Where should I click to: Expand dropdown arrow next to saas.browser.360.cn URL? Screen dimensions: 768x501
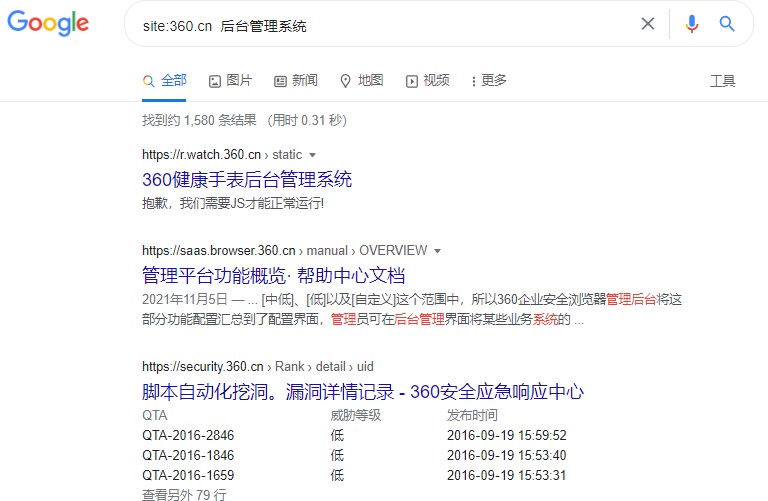437,251
